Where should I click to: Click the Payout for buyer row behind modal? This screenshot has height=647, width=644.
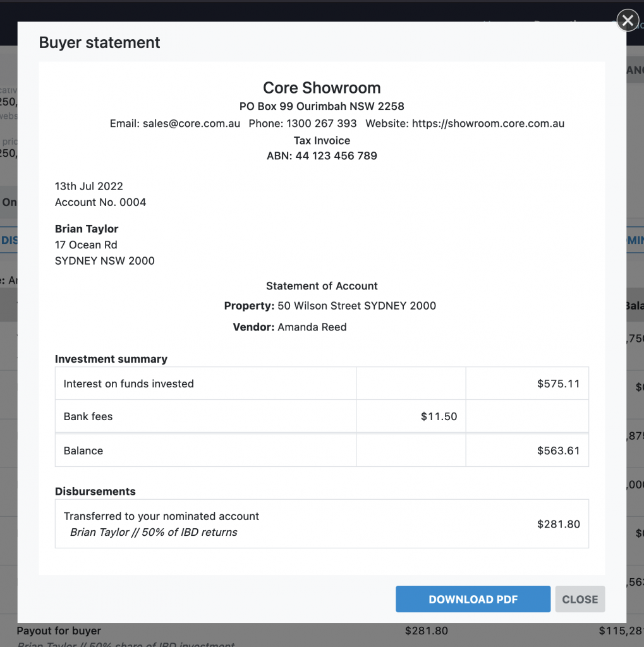pos(59,631)
